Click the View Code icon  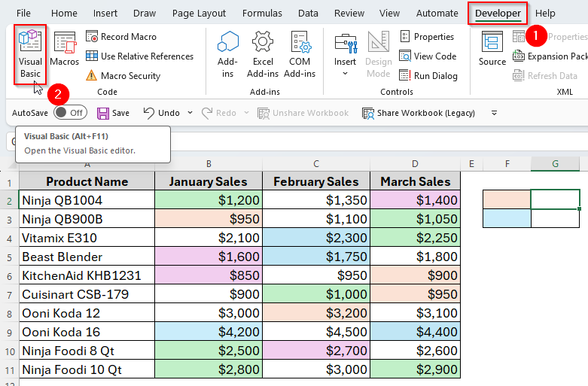(406, 56)
